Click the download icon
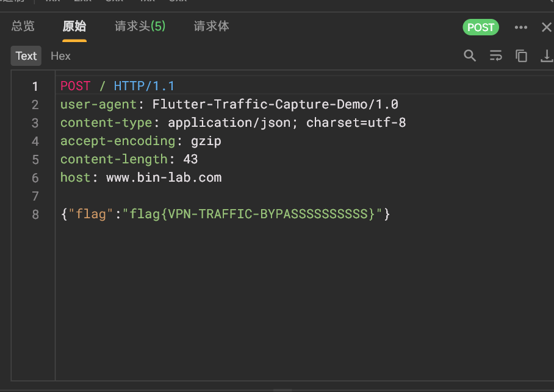 click(546, 56)
